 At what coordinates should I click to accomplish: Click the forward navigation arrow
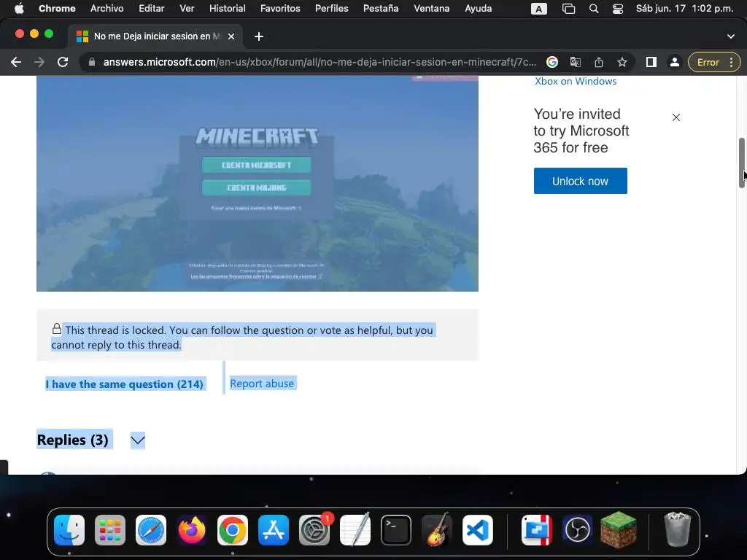click(39, 63)
